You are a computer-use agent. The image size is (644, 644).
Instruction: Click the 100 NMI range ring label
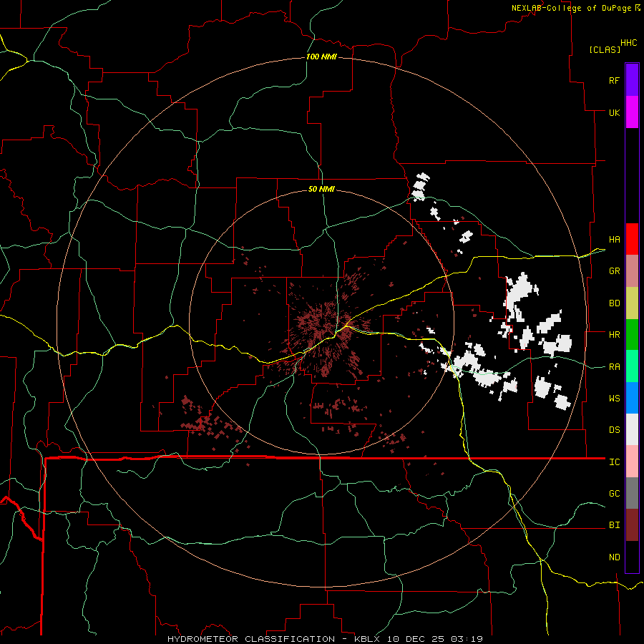pyautogui.click(x=321, y=57)
